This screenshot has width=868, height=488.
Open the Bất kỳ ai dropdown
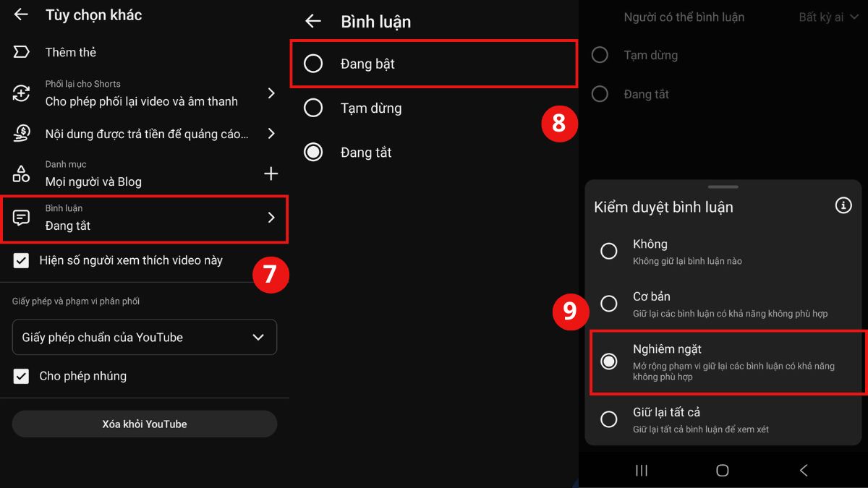pyautogui.click(x=829, y=17)
